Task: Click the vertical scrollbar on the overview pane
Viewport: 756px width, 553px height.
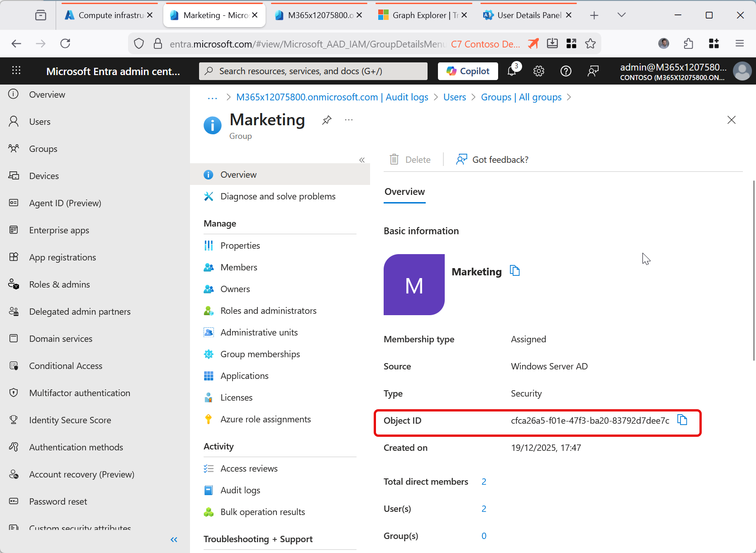Action: 753,271
